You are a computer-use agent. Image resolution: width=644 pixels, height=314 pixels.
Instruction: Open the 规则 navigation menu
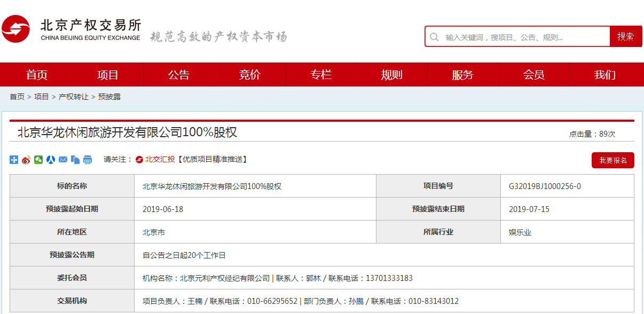[392, 75]
